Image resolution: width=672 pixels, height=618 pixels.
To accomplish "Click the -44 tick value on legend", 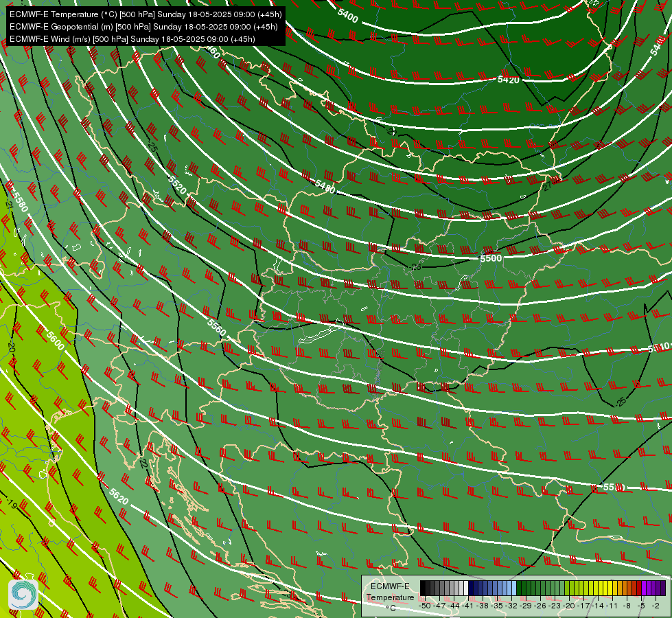I will click(454, 606).
